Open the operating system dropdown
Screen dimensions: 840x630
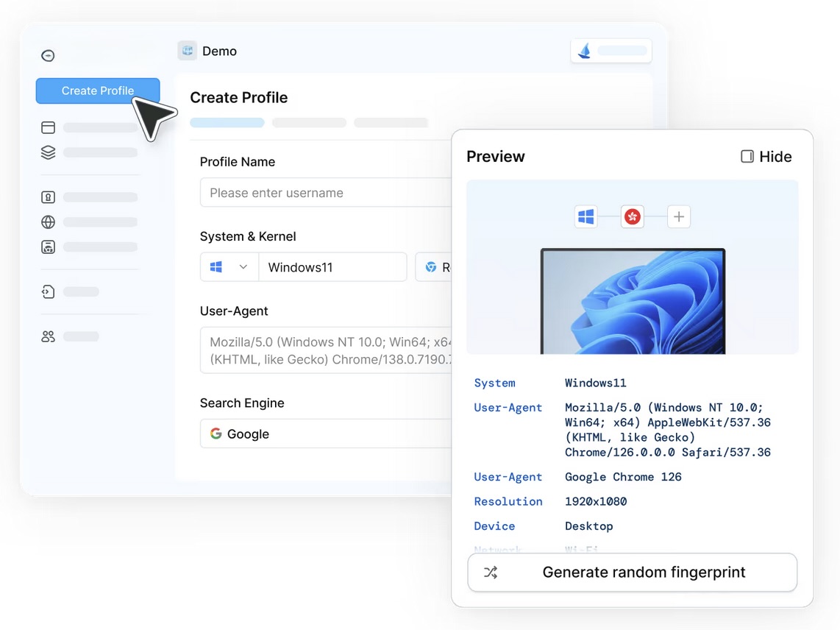[x=229, y=267]
